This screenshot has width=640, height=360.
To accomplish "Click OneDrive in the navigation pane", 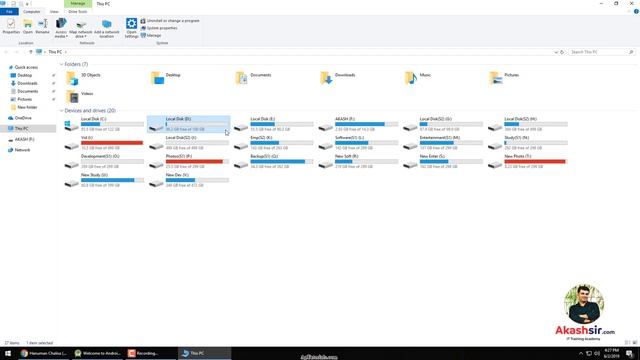I will point(23,118).
